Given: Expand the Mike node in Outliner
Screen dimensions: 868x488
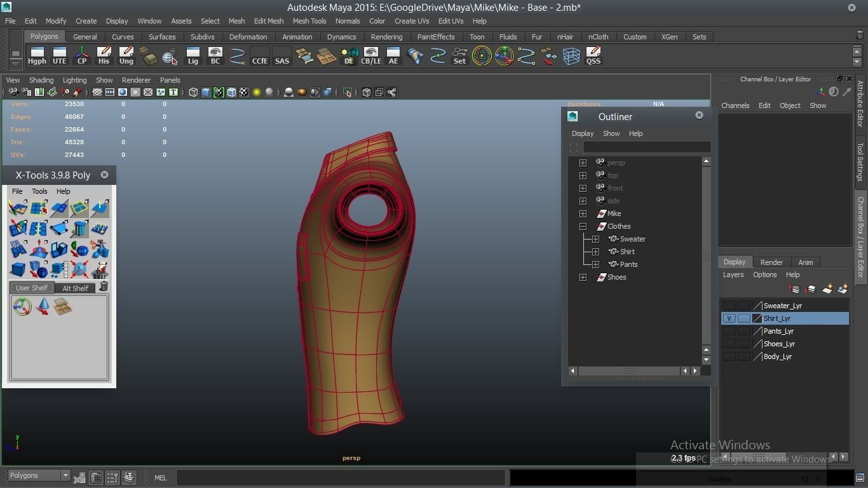Looking at the screenshot, I should pos(583,213).
